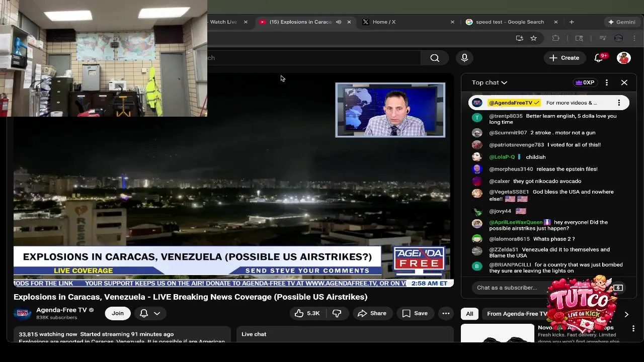Click the @AprilLeeWaxQueen chat username
This screenshot has width=644, height=362.
pyautogui.click(x=516, y=222)
